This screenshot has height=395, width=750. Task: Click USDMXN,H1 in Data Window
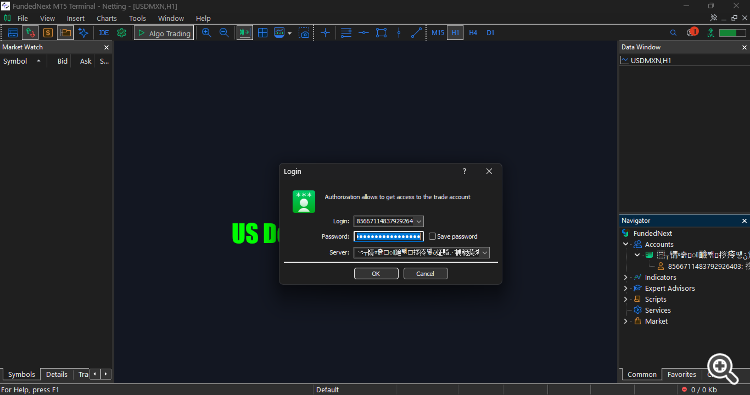[x=651, y=60]
